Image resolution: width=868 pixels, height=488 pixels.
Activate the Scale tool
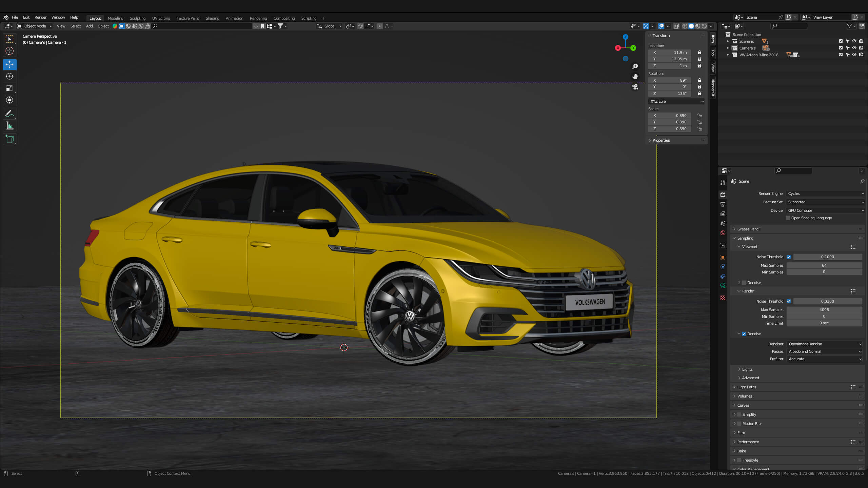pyautogui.click(x=9, y=88)
